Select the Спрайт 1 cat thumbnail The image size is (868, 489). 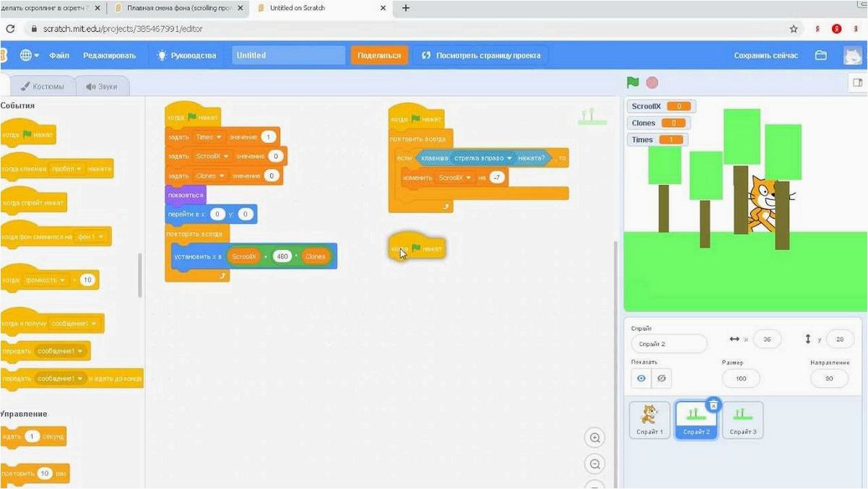649,420
